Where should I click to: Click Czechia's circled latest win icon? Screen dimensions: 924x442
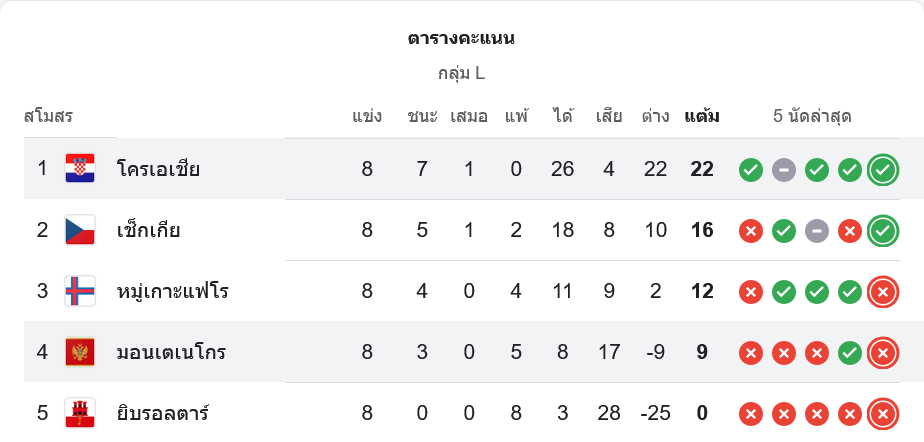tap(882, 231)
